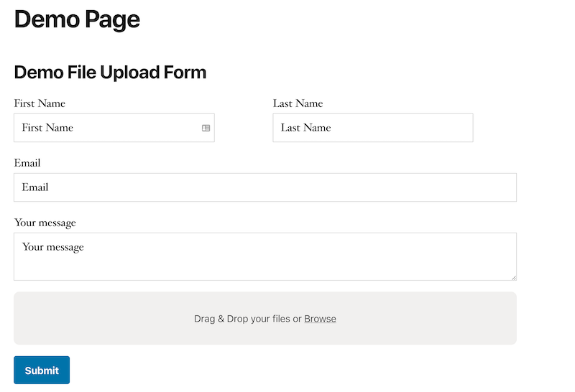Screen dimensions: 575x392
Task: Click the First Name placeholder text
Action: click(47, 128)
